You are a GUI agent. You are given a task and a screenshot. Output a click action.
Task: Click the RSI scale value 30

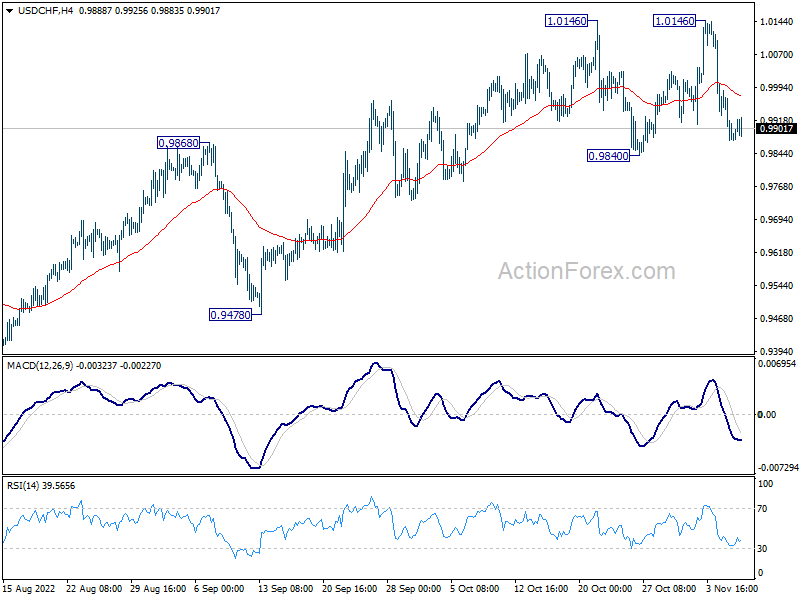[x=762, y=548]
